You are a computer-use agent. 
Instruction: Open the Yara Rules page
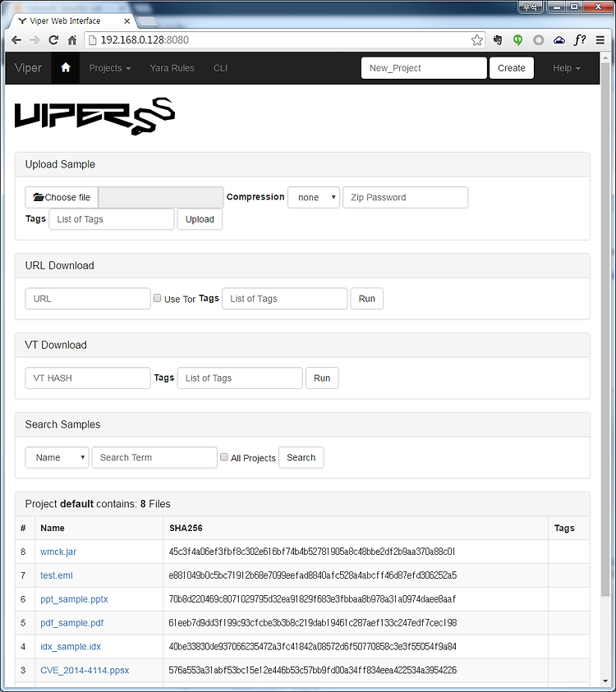[172, 68]
